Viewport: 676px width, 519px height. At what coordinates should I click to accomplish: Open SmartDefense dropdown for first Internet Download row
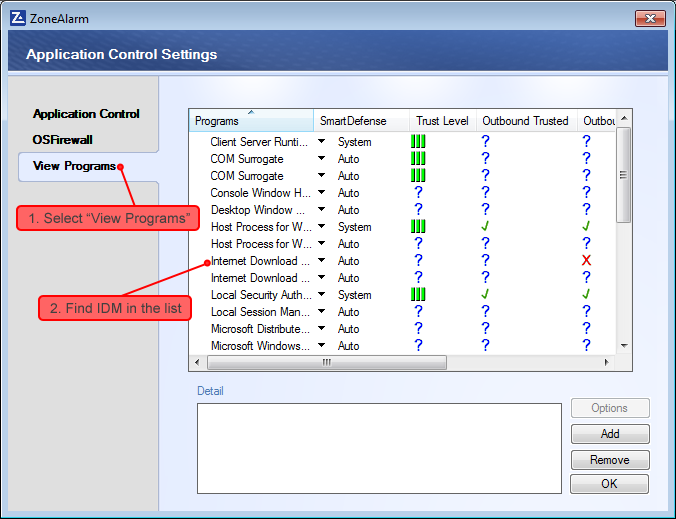pos(322,261)
